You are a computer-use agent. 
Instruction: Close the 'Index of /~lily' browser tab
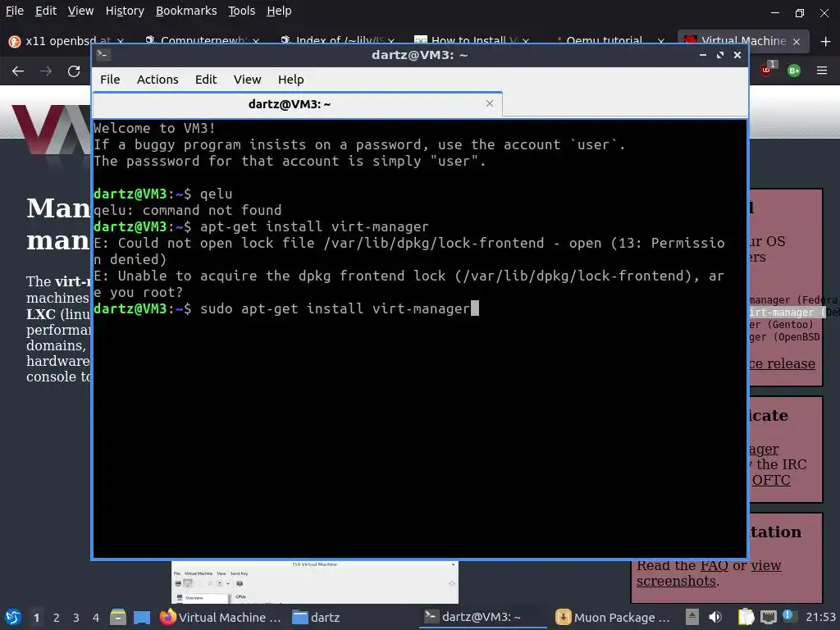click(391, 41)
